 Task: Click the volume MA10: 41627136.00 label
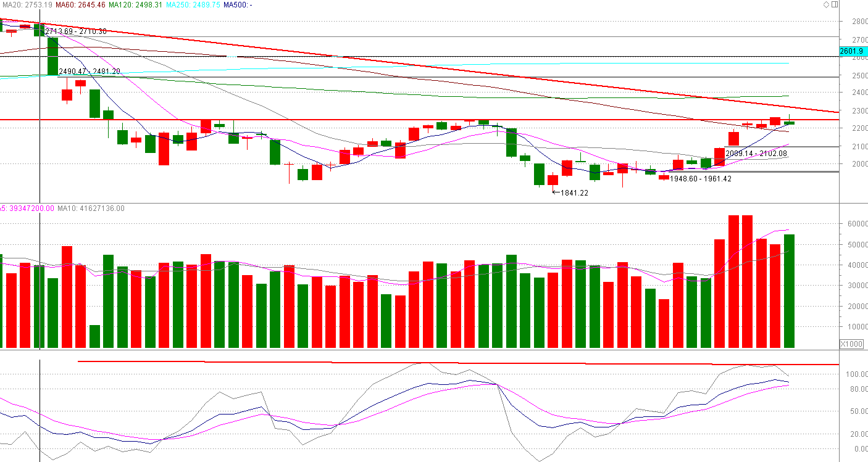[91, 208]
